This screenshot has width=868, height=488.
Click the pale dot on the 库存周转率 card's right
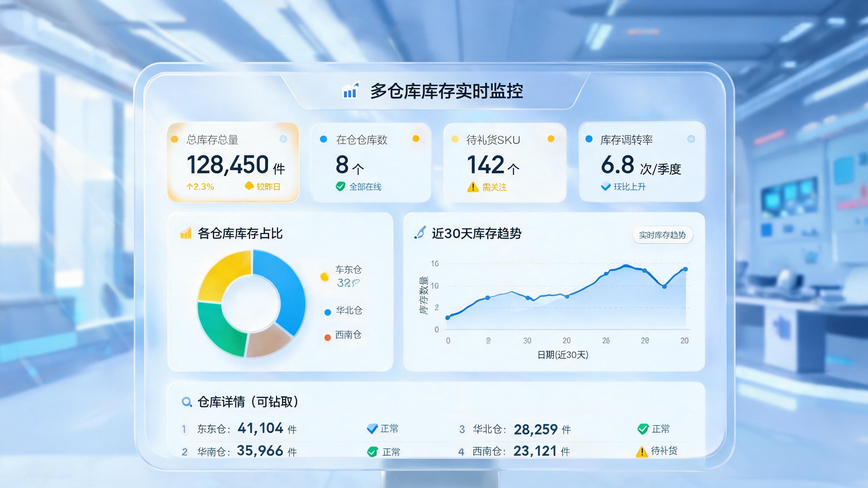(691, 139)
